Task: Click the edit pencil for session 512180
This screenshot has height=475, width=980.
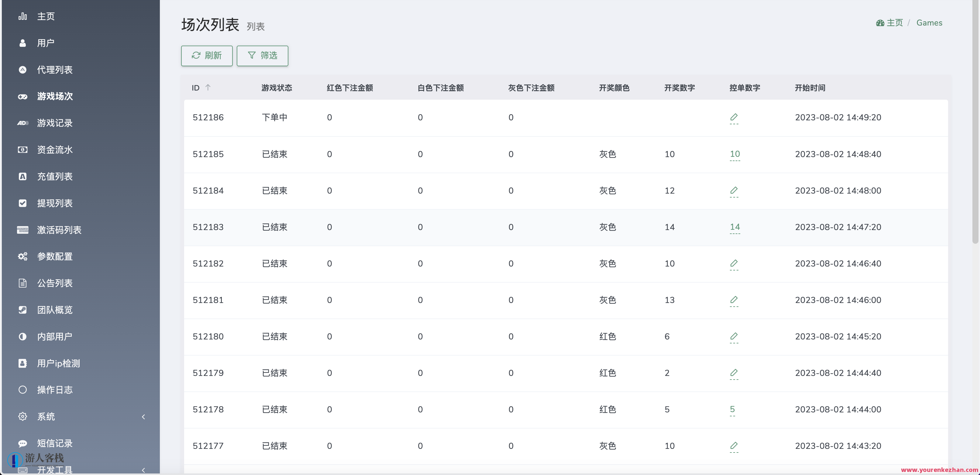Action: pyautogui.click(x=734, y=336)
